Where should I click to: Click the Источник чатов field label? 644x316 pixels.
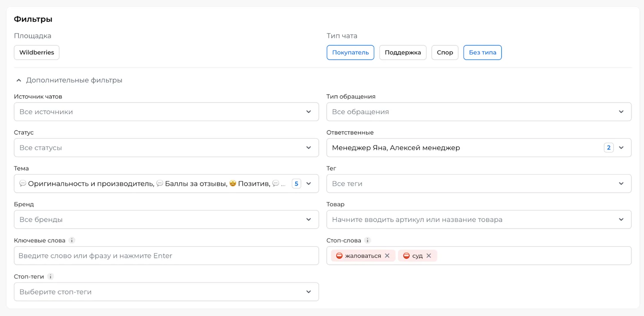coord(38,97)
